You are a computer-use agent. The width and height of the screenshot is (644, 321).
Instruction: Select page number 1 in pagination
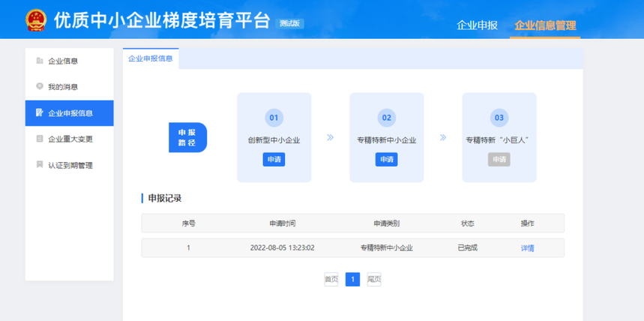352,280
